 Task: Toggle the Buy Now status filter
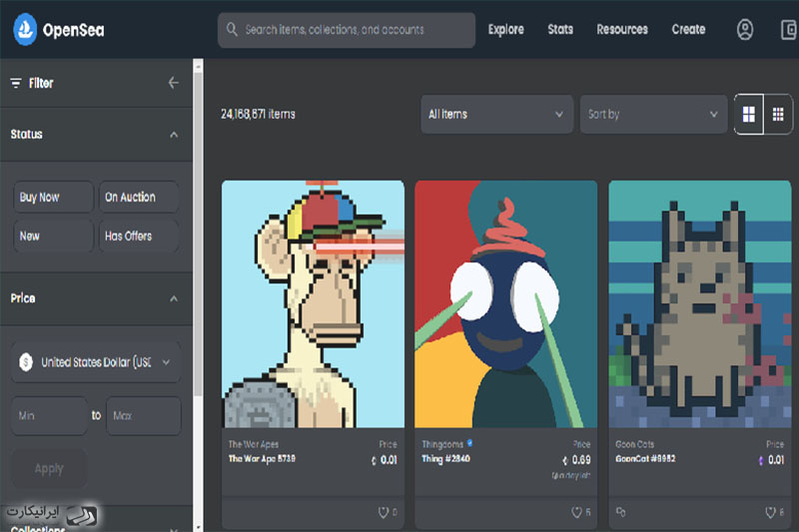pos(54,197)
